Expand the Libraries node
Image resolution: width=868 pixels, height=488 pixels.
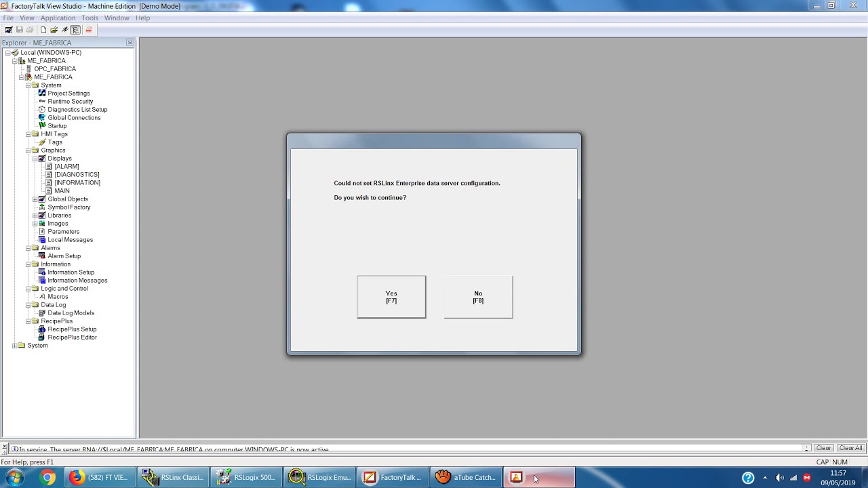tap(35, 216)
